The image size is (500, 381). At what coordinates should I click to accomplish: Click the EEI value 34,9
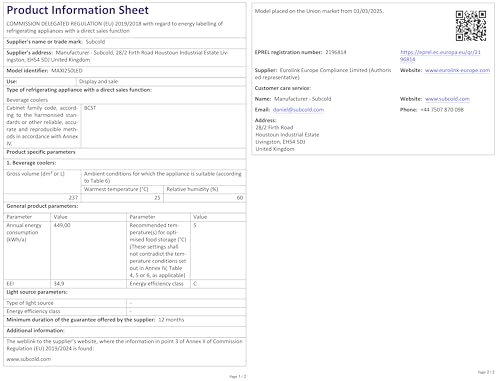tap(59, 284)
